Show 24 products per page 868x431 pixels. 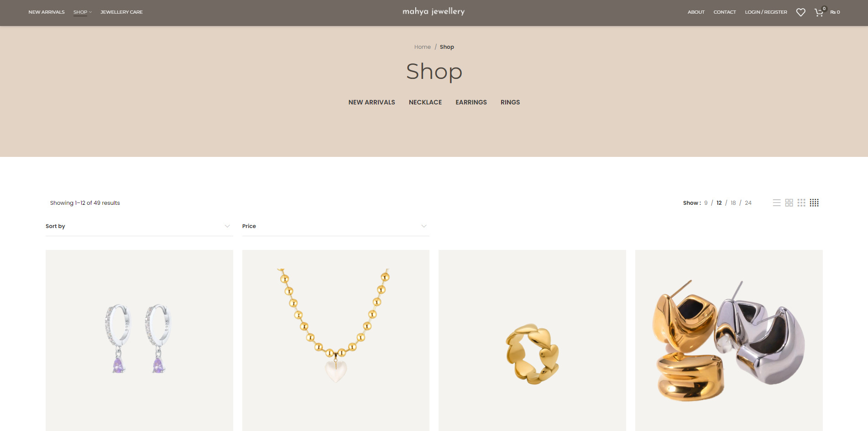click(748, 203)
